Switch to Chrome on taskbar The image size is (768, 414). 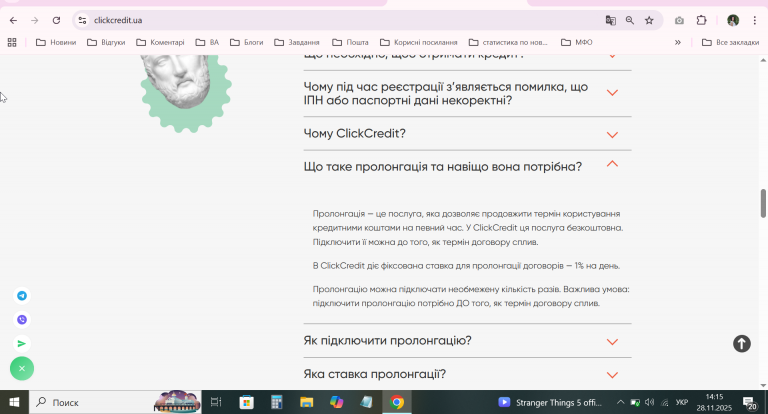pyautogui.click(x=397, y=402)
